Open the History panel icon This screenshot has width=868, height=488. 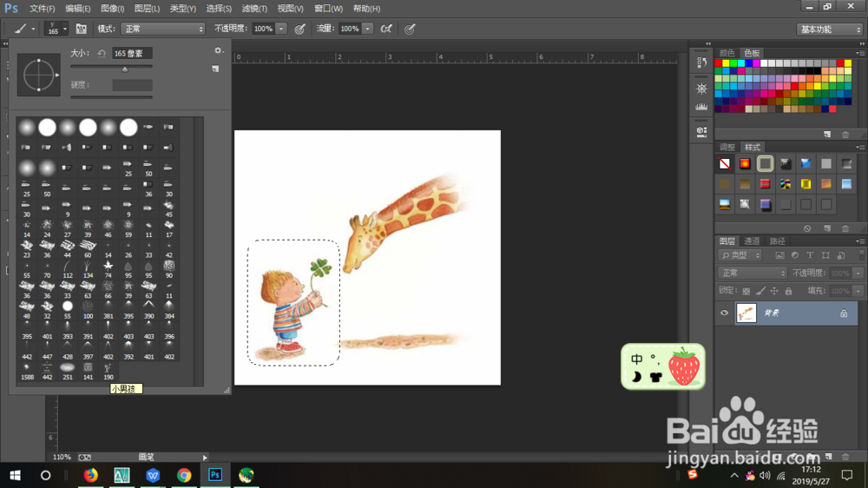point(701,63)
